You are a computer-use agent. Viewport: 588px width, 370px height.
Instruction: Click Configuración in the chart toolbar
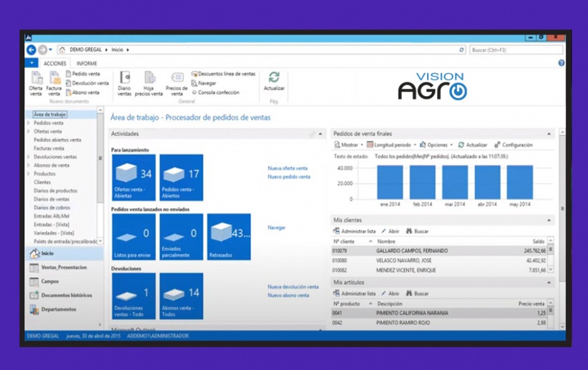tap(514, 145)
